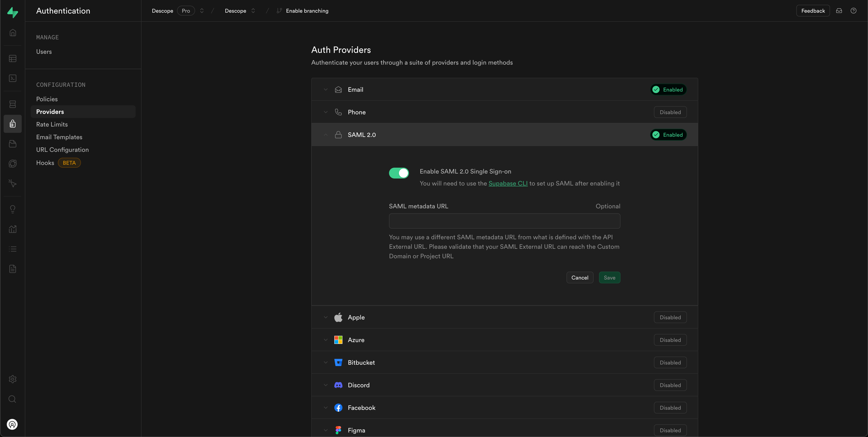Collapse the SAML 2.0 provider section
Screen dimensions: 868x437
325,135
